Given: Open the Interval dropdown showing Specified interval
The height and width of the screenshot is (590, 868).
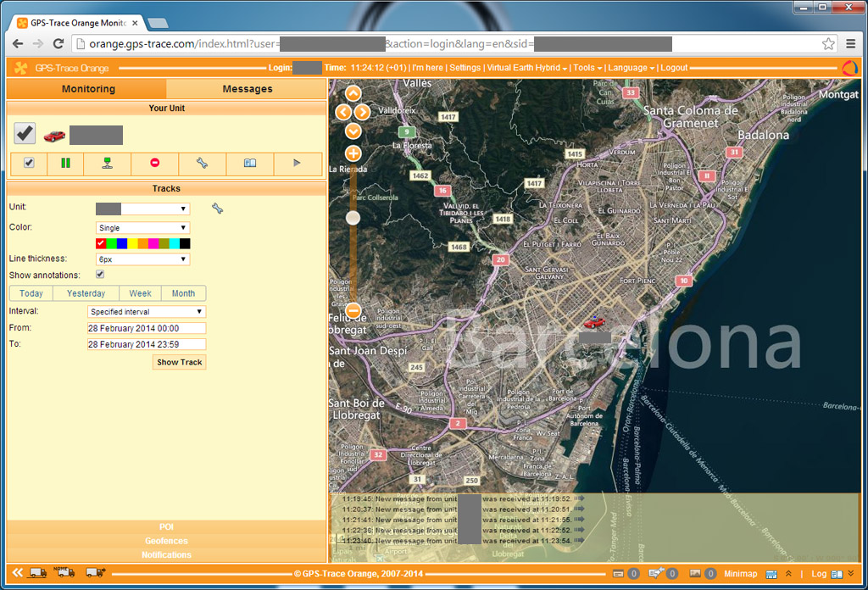Looking at the screenshot, I should click(147, 312).
